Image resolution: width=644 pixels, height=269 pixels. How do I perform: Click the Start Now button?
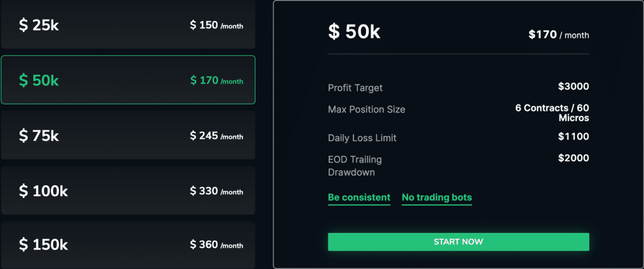click(458, 242)
